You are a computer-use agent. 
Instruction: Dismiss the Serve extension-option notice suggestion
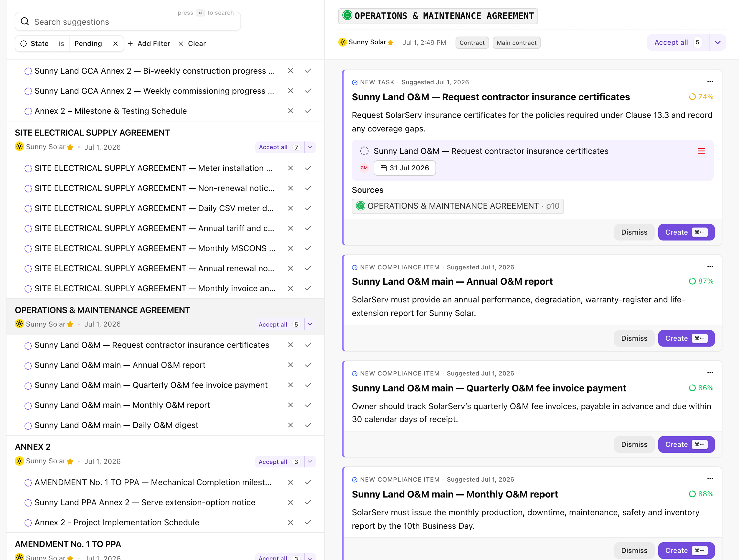(290, 502)
